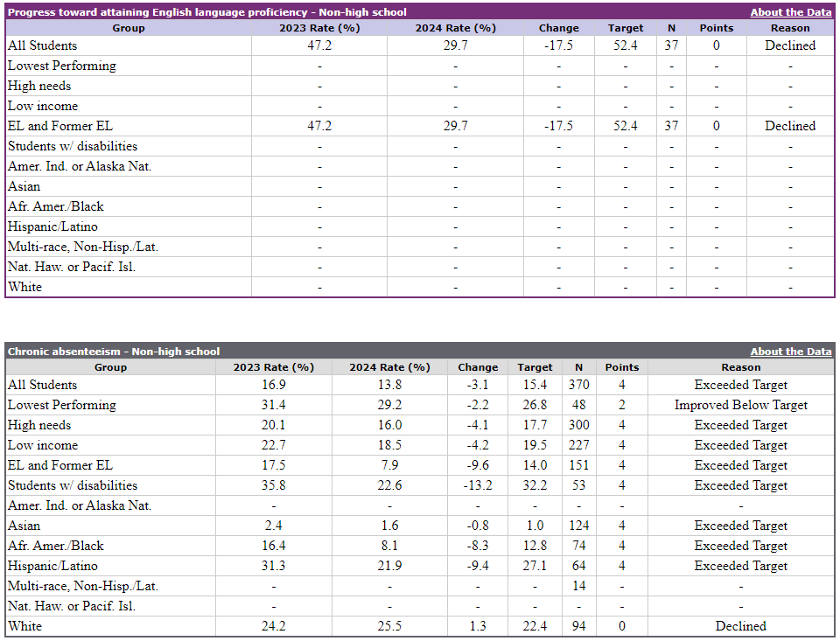Image resolution: width=840 pixels, height=641 pixels.
Task: Click the 16.9 rate for absenteeism All Students
Action: (273, 385)
